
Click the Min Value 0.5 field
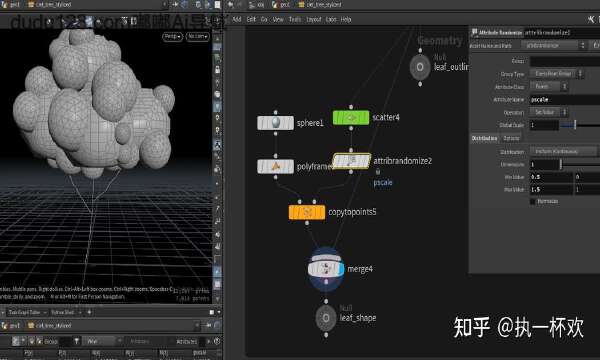pos(551,177)
